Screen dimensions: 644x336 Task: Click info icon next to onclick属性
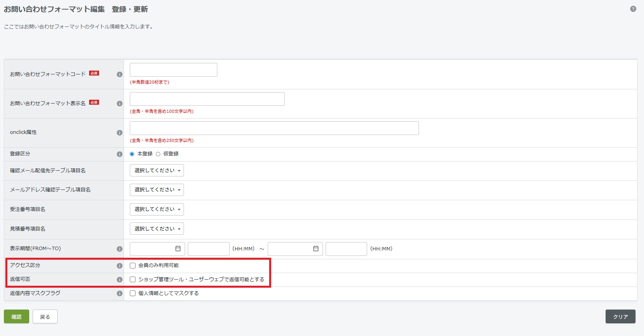119,133
